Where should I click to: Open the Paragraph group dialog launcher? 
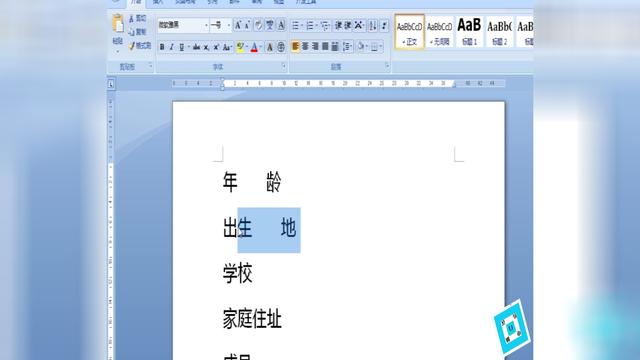[387, 66]
